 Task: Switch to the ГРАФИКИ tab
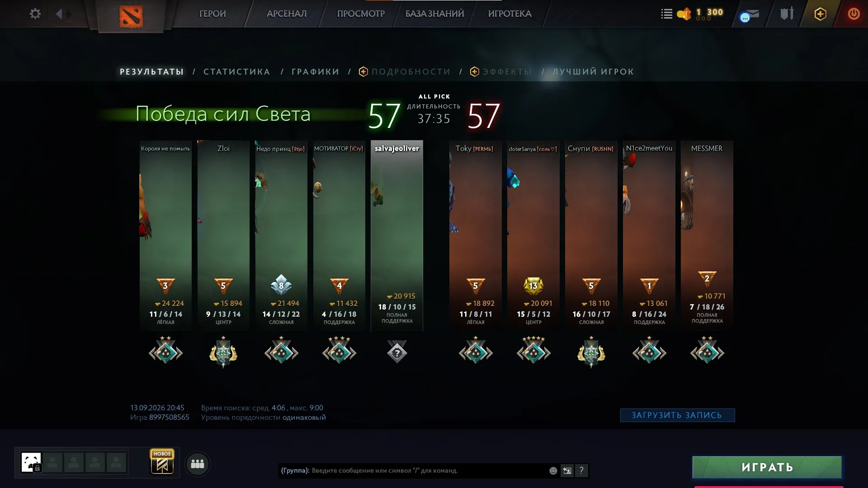pos(316,71)
